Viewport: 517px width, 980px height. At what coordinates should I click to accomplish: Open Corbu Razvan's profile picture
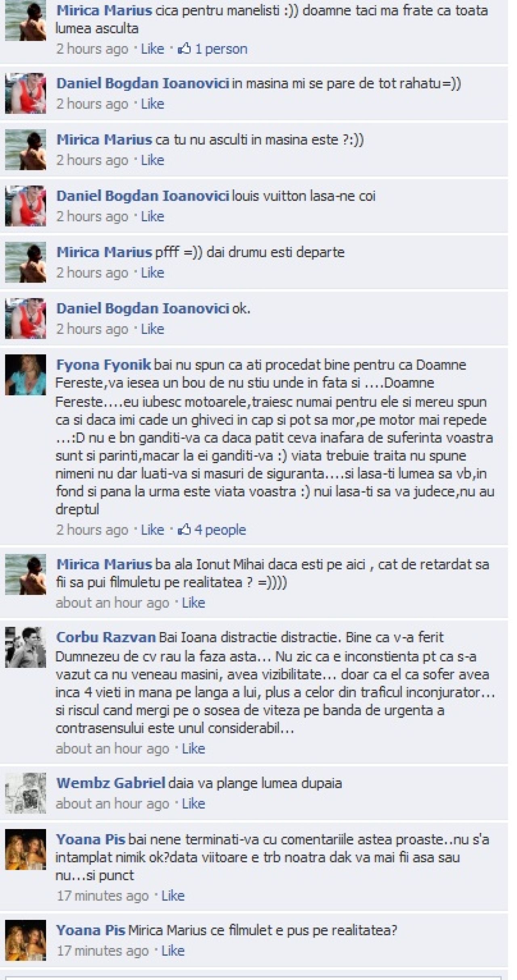tap(25, 647)
